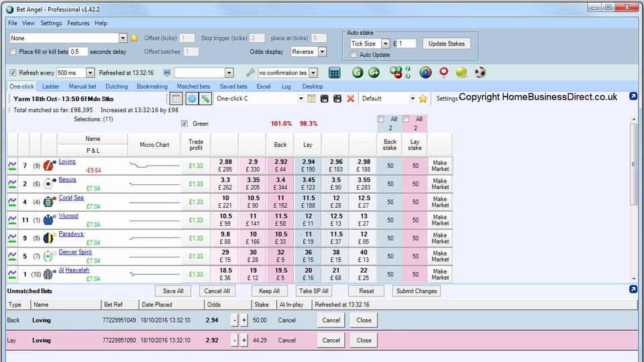Switch to the Dutching tab

point(117,86)
